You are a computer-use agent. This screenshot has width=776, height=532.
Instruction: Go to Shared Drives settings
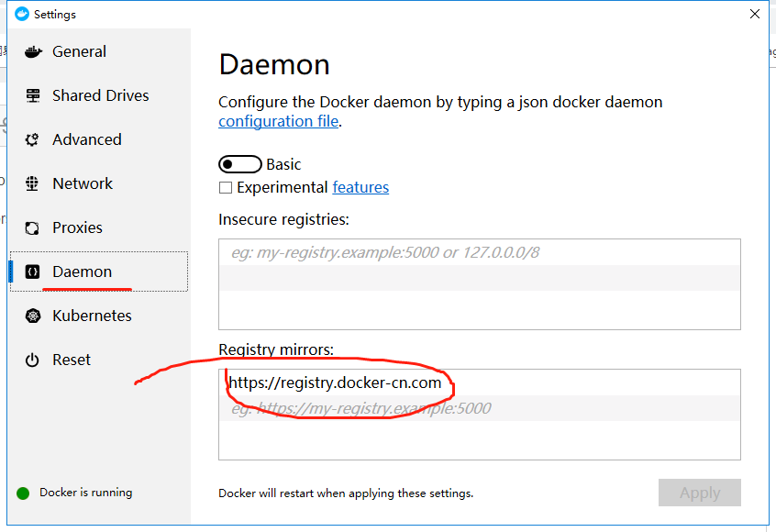pos(99,95)
